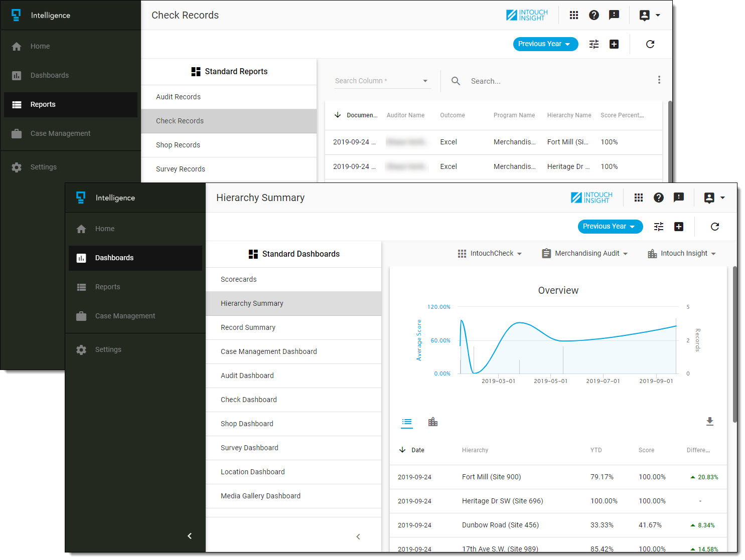Viewport: 745px width, 560px height.
Task: Open the Previous Year dropdown
Action: [610, 227]
